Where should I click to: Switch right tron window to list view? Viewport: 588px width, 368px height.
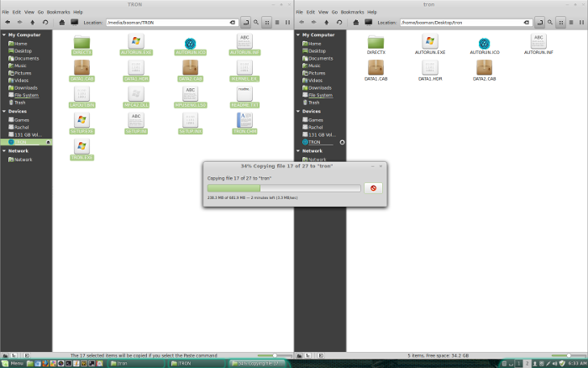[571, 23]
